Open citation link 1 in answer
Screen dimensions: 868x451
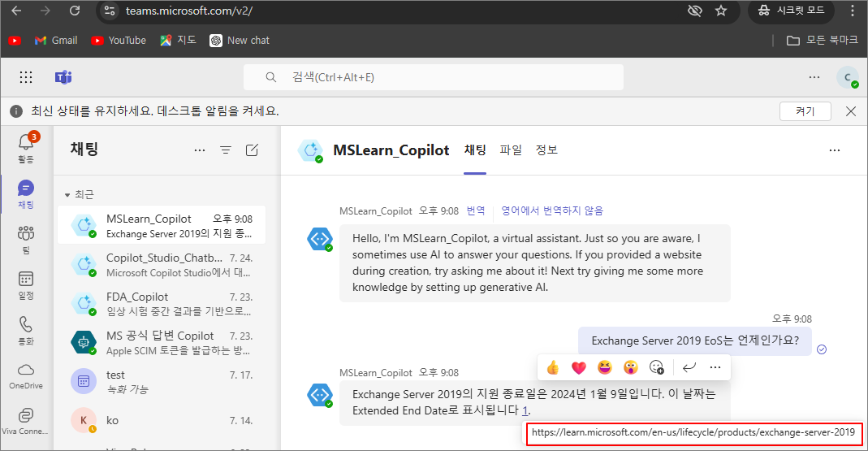[x=525, y=410]
